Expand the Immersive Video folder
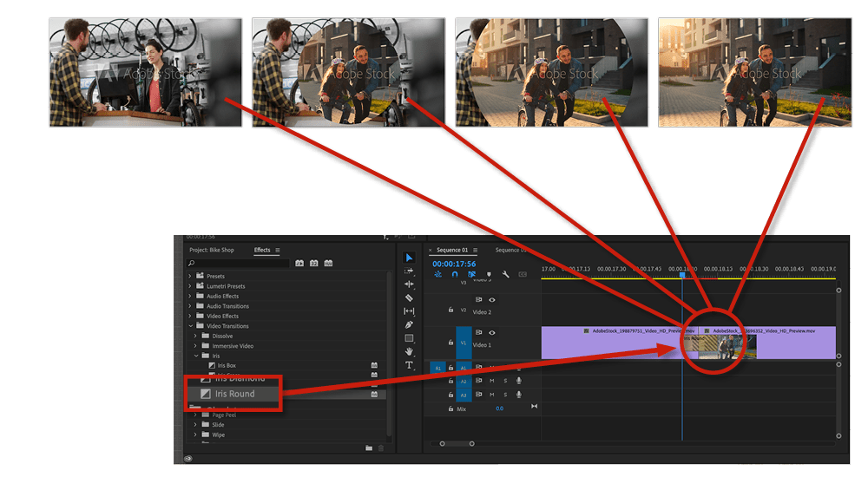Image resolution: width=868 pixels, height=477 pixels. [195, 346]
